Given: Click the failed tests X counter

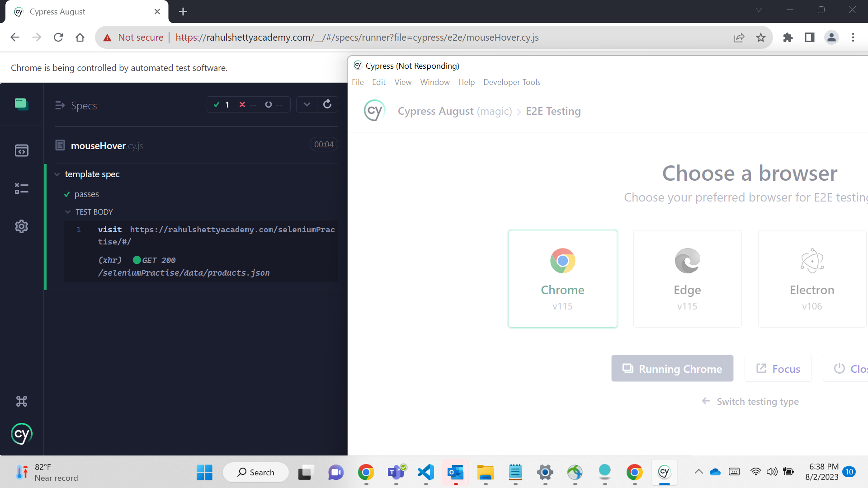Looking at the screenshot, I should [x=247, y=104].
